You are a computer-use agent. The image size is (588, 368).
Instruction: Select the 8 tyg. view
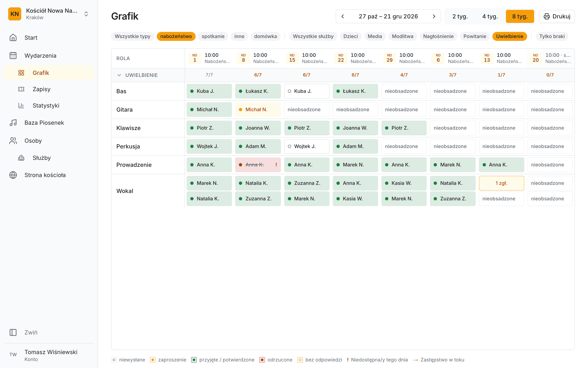520,16
